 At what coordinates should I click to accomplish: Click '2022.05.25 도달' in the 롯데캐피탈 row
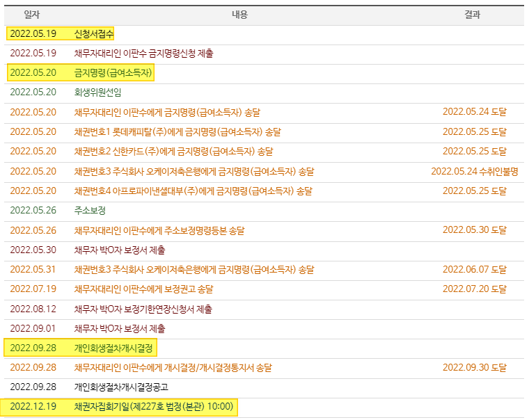[x=474, y=131]
